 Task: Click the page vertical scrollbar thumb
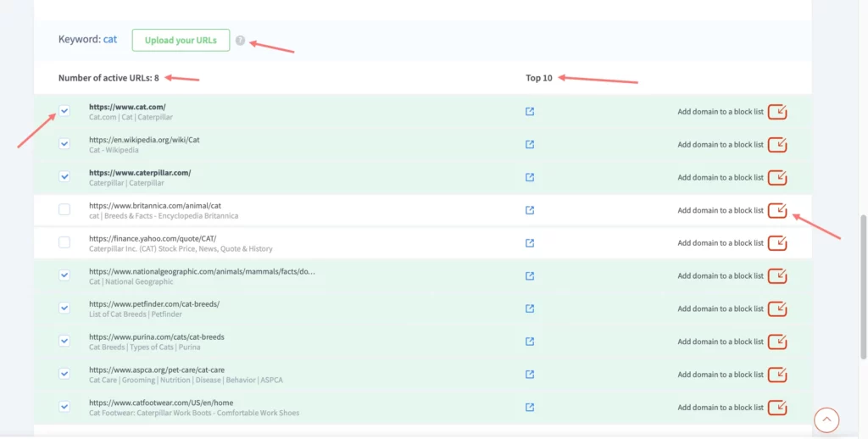pyautogui.click(x=864, y=288)
